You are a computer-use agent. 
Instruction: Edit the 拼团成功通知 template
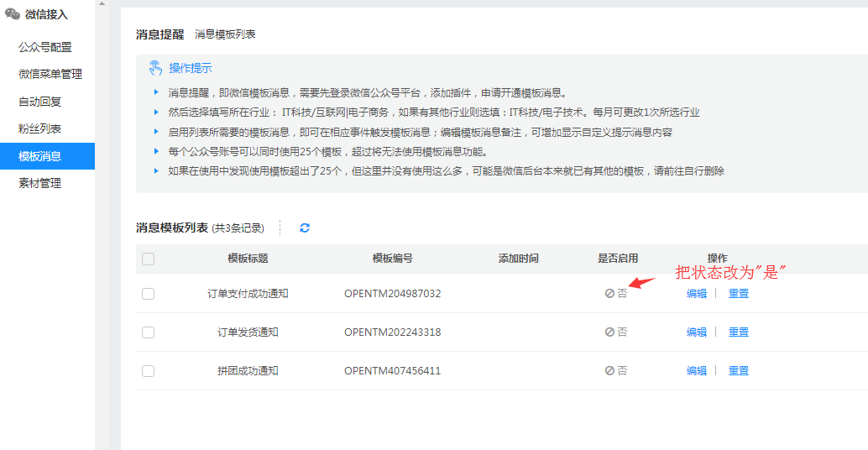coord(697,371)
